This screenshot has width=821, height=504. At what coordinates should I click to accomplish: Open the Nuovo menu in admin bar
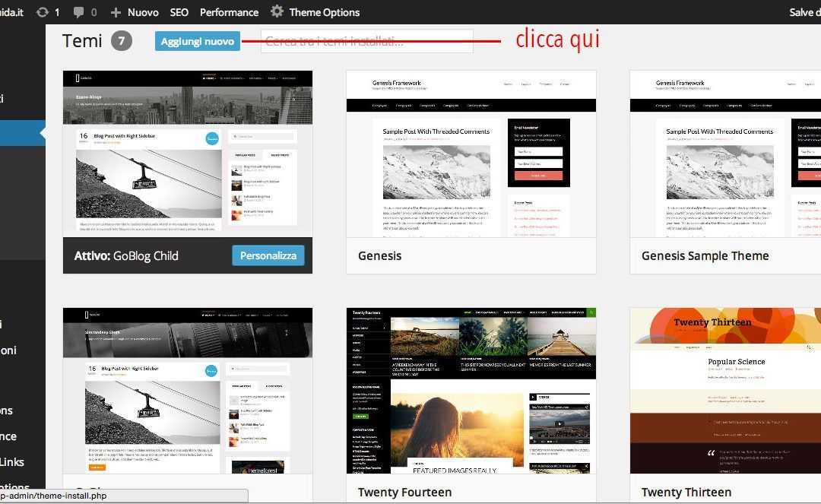click(x=143, y=12)
